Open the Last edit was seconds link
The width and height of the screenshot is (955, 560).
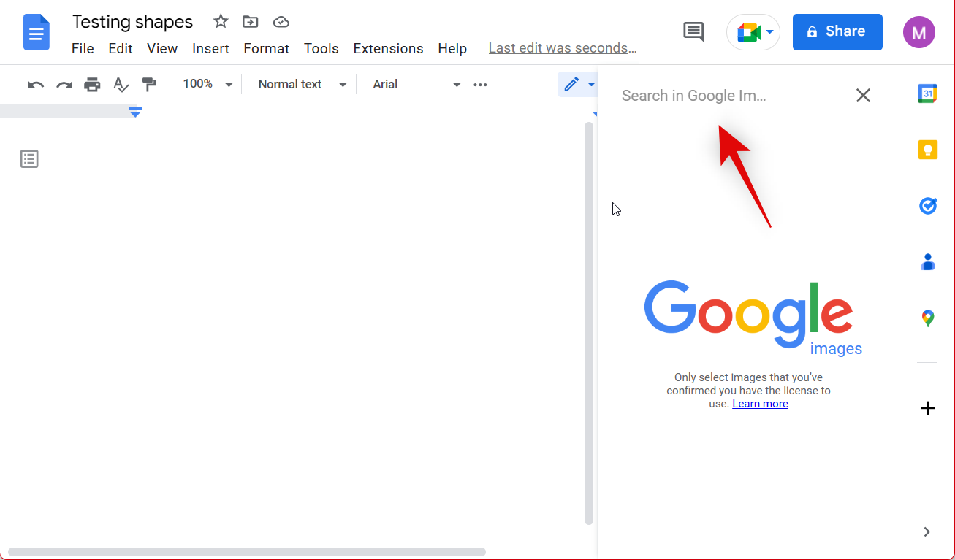(563, 48)
